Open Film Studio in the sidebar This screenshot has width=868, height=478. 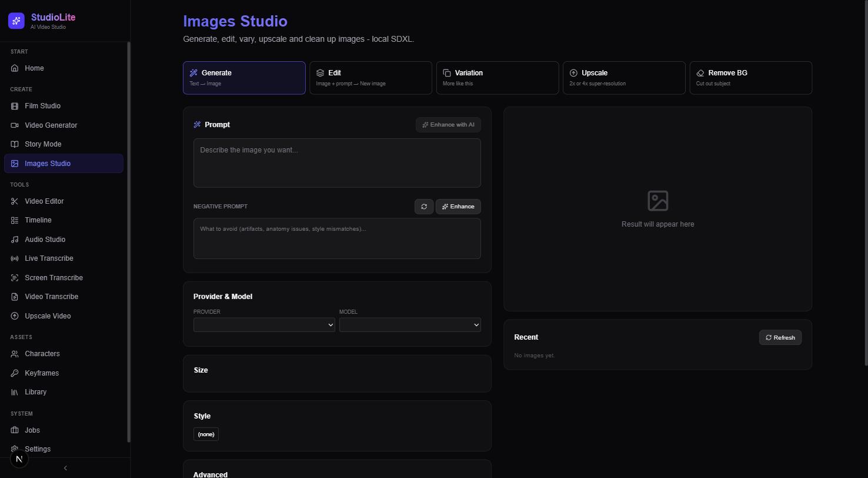64,106
